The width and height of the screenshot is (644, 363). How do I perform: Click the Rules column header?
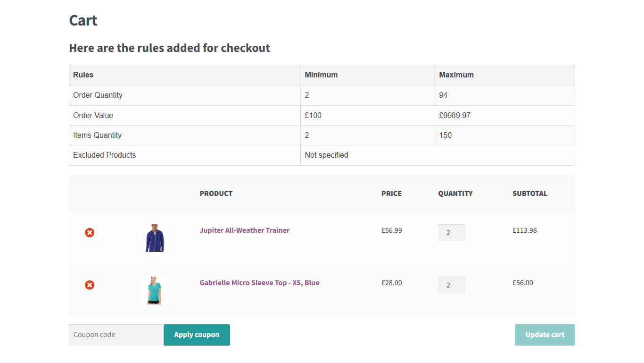(83, 75)
